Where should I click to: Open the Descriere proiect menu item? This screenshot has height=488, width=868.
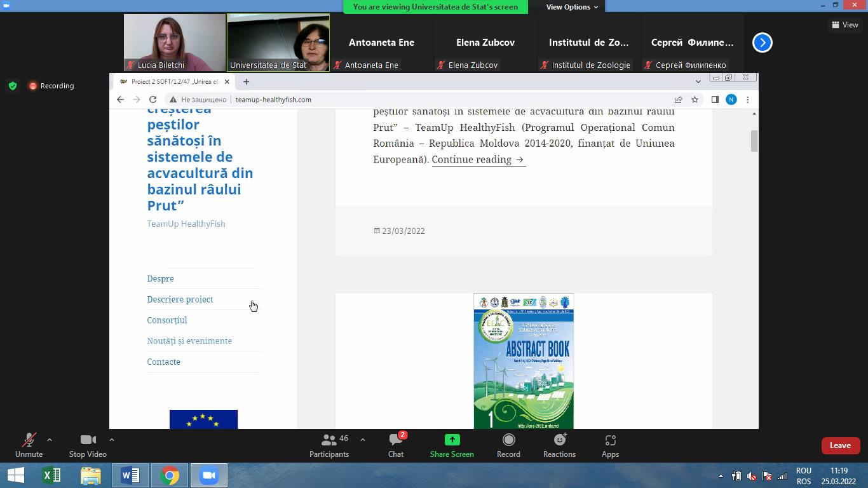point(180,299)
